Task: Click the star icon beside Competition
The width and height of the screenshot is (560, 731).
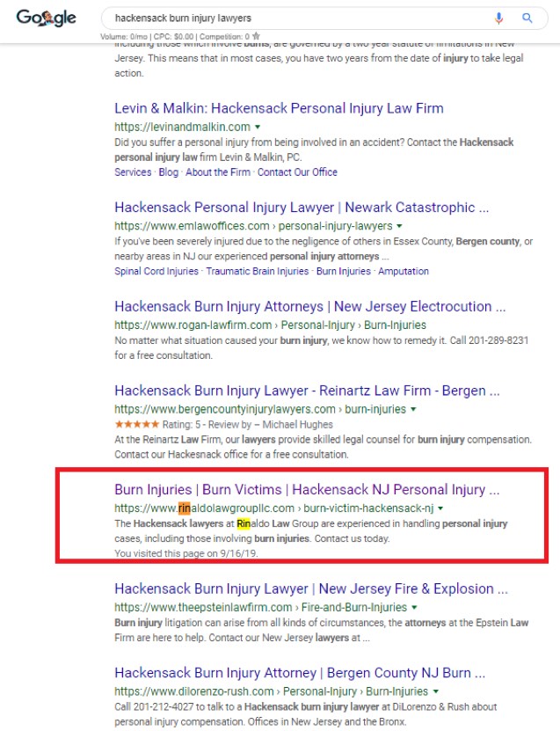Action: click(x=256, y=36)
